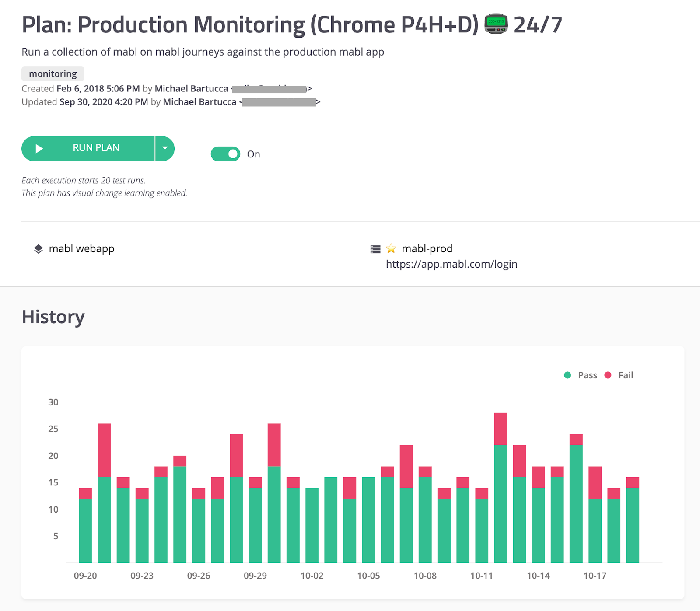Click the 09-29 x-axis date label
Screen dimensions: 700x611
pyautogui.click(x=255, y=576)
